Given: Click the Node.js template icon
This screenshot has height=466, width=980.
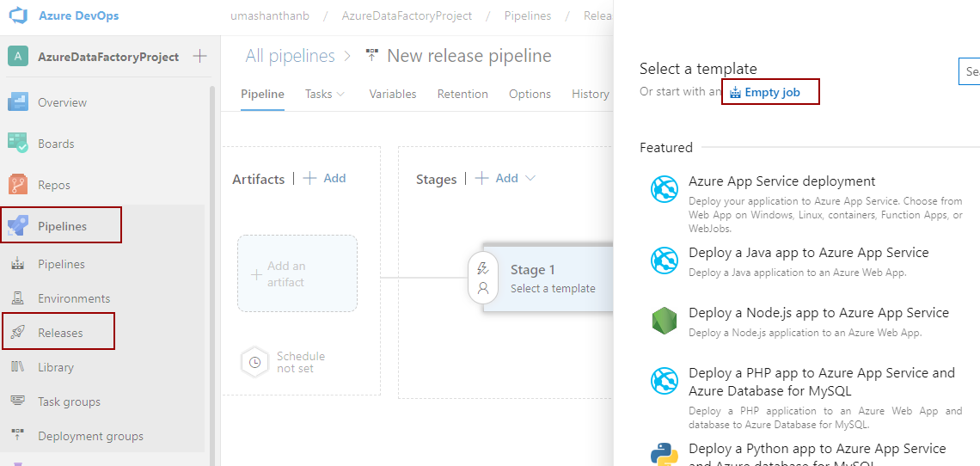Looking at the screenshot, I should coord(664,320).
